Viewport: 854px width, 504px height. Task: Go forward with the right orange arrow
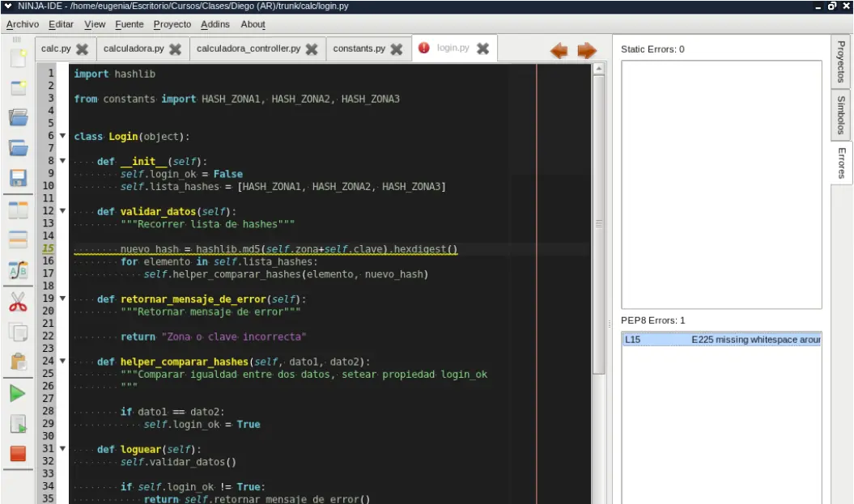587,51
